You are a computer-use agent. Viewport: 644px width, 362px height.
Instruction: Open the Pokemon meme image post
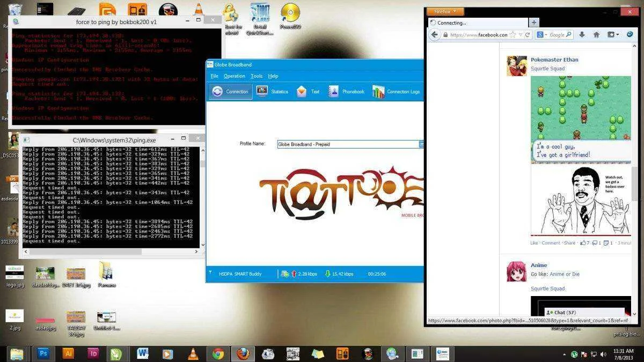coord(581,156)
